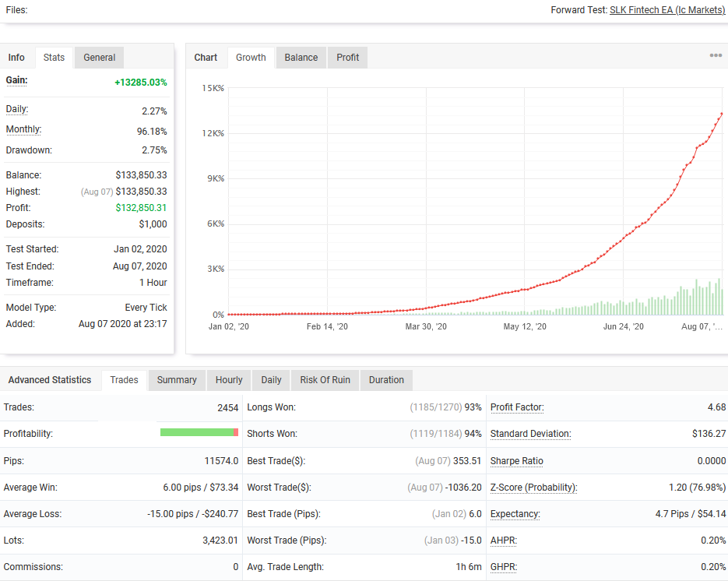
Task: Click the Standard Deviation label
Action: (x=531, y=434)
